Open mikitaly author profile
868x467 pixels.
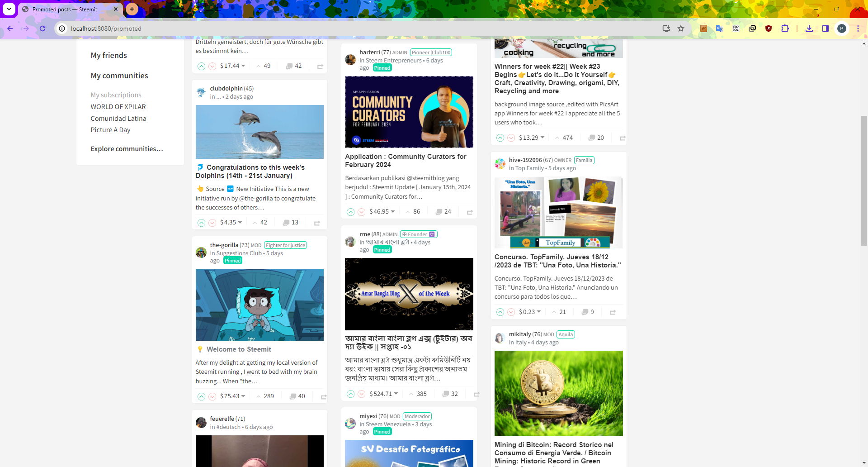tap(520, 334)
